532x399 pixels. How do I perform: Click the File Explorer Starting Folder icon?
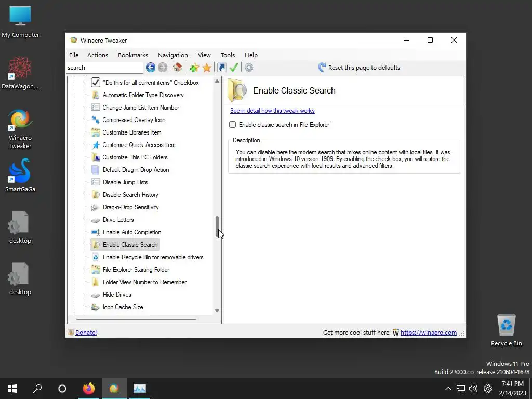pyautogui.click(x=96, y=270)
